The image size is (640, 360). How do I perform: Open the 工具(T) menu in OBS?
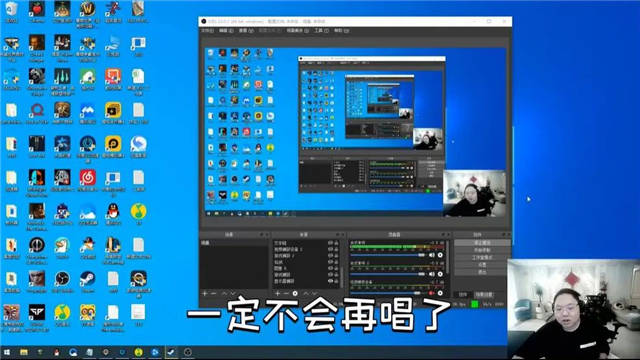[321, 31]
